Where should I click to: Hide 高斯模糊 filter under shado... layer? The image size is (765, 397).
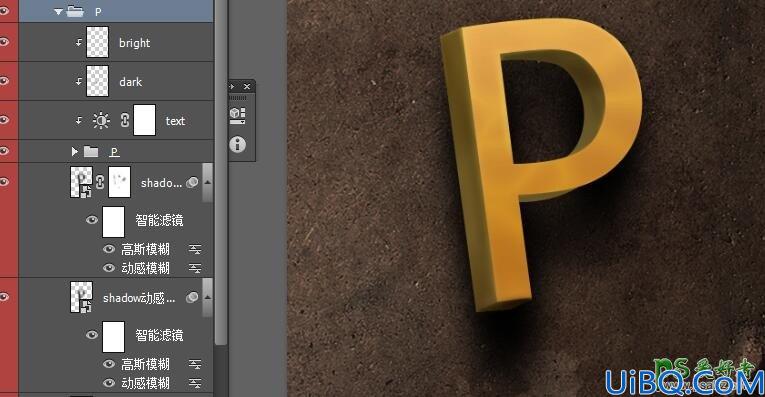click(109, 249)
